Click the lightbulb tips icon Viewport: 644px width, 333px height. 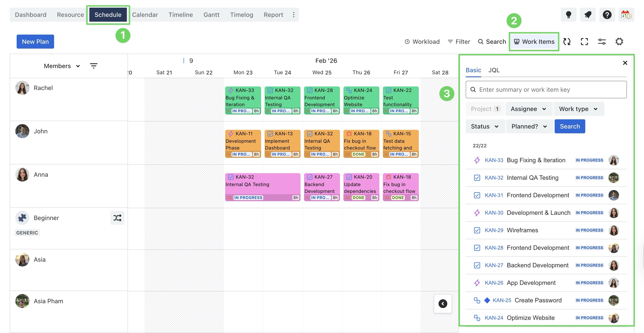click(568, 15)
